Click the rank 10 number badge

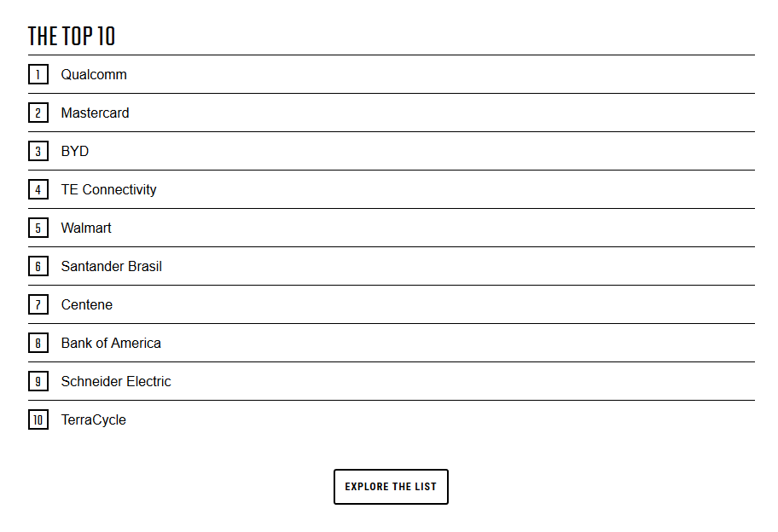38,419
